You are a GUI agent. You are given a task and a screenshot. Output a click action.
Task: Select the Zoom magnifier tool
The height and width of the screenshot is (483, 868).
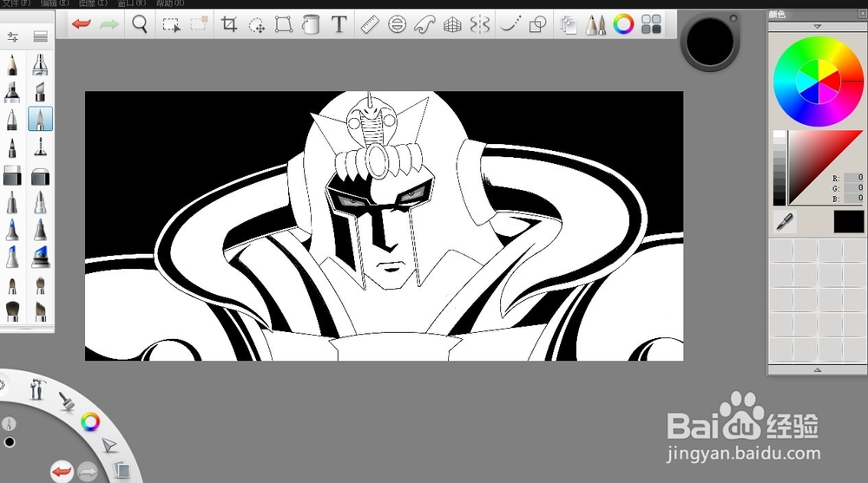tap(140, 24)
